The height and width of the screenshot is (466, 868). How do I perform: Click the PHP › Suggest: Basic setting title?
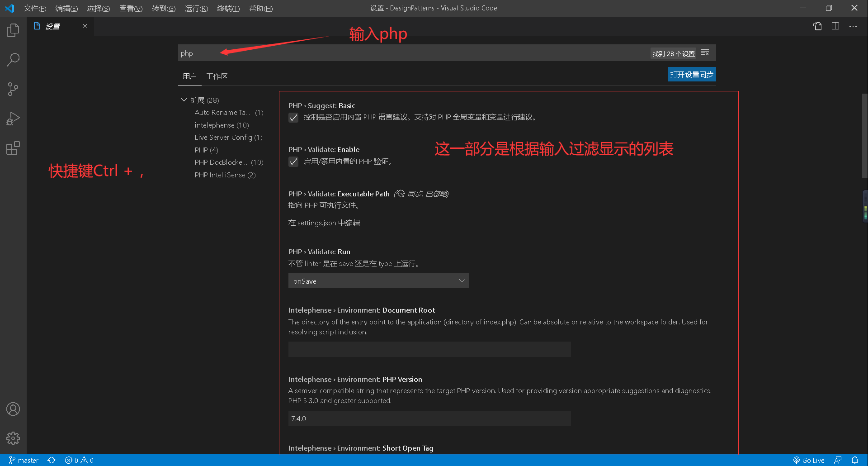pos(322,105)
